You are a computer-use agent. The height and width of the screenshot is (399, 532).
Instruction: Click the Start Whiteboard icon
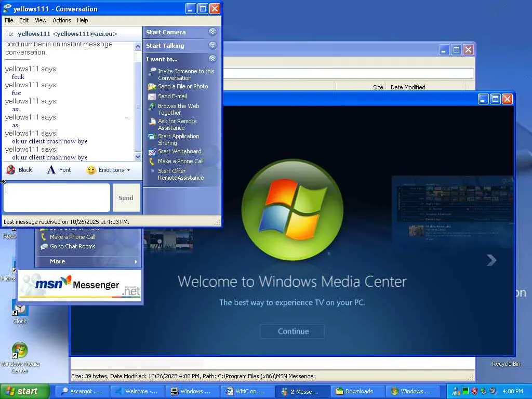(152, 152)
